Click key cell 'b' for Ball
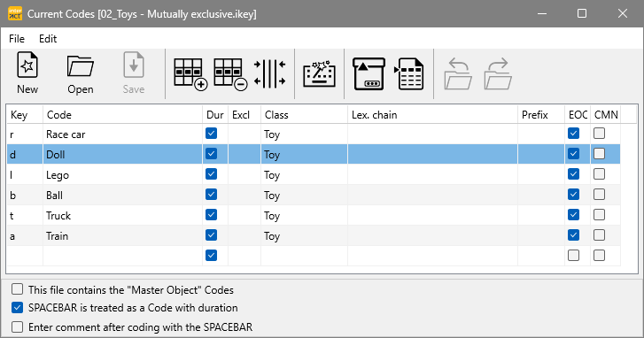The image size is (644, 338). pyautogui.click(x=25, y=195)
